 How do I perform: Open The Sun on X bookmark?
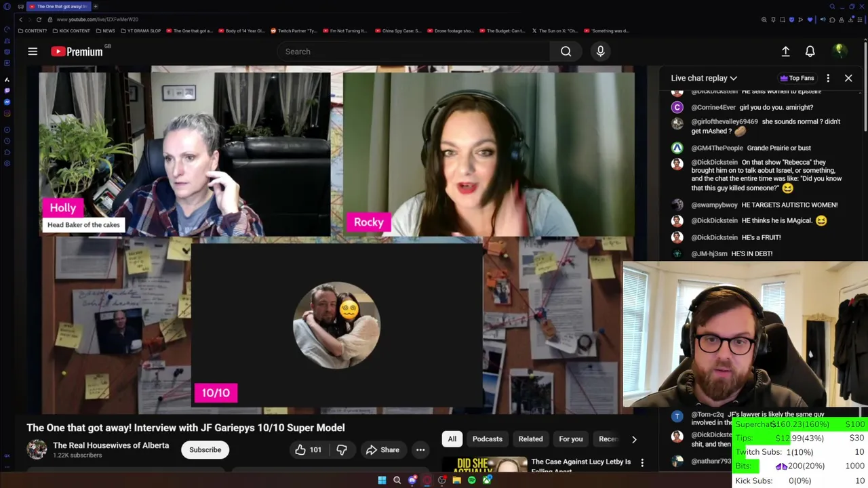click(x=555, y=30)
